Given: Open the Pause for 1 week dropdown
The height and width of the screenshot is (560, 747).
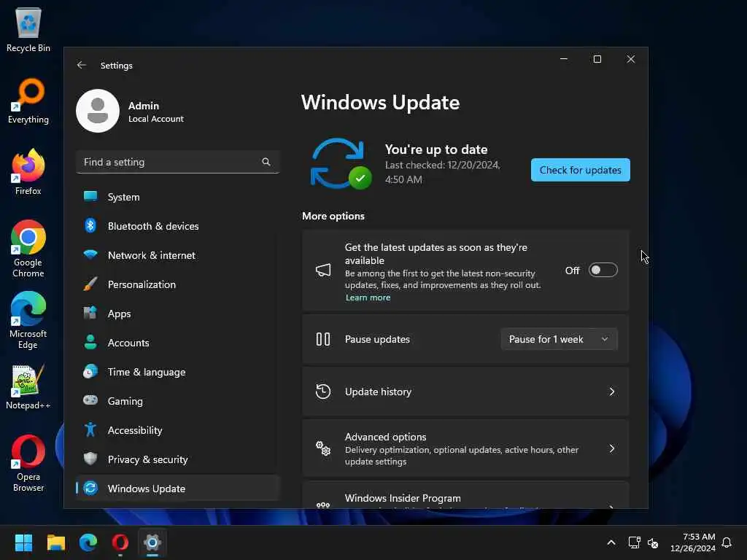Looking at the screenshot, I should point(559,339).
